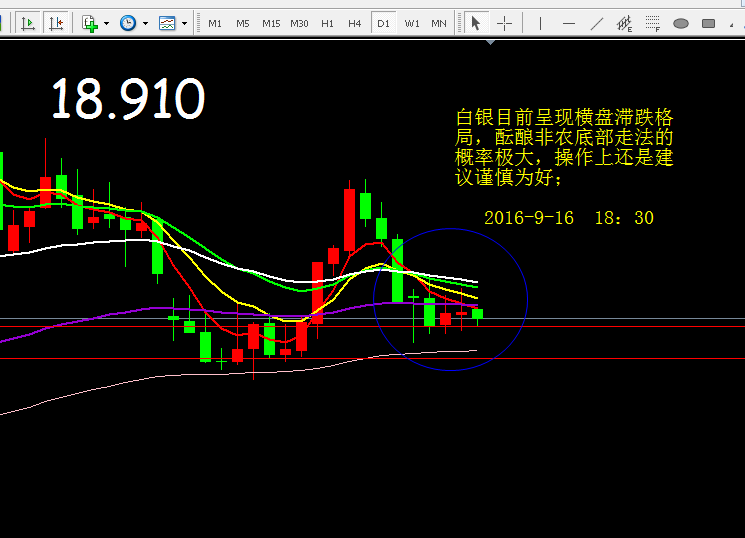Switch chart to M5 timeframe
The width and height of the screenshot is (745, 538).
coord(243,23)
